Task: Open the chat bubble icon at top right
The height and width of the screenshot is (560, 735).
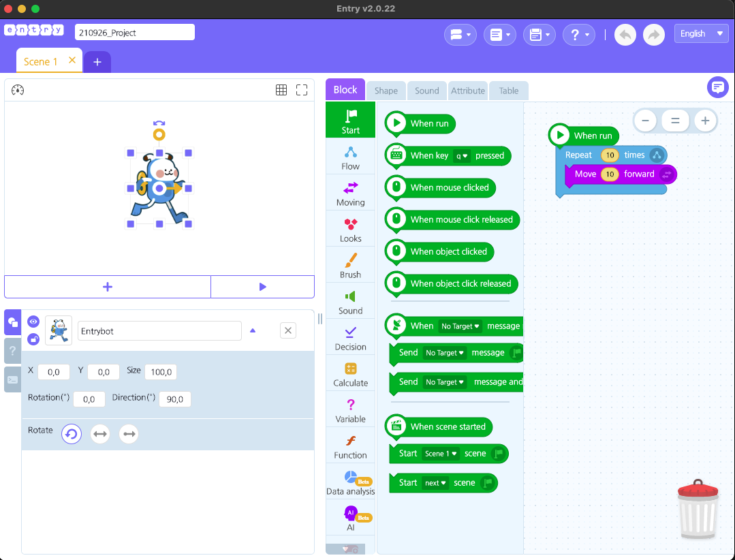Action: click(x=718, y=87)
